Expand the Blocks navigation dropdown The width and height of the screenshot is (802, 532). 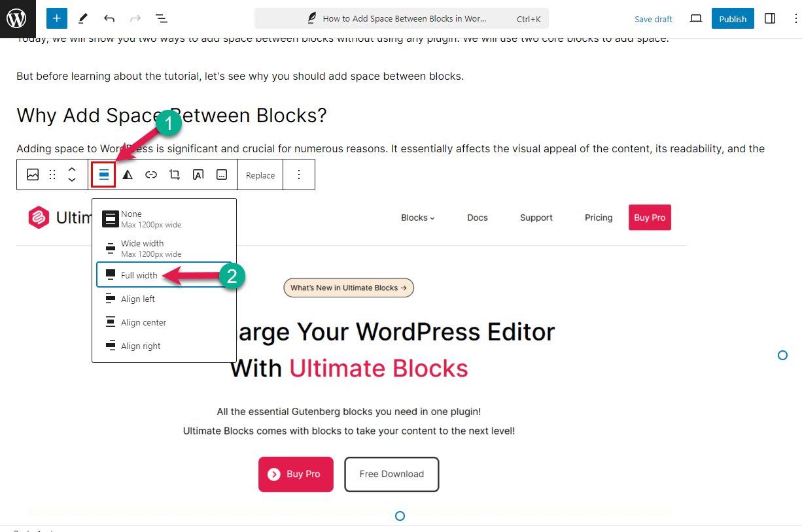(417, 218)
